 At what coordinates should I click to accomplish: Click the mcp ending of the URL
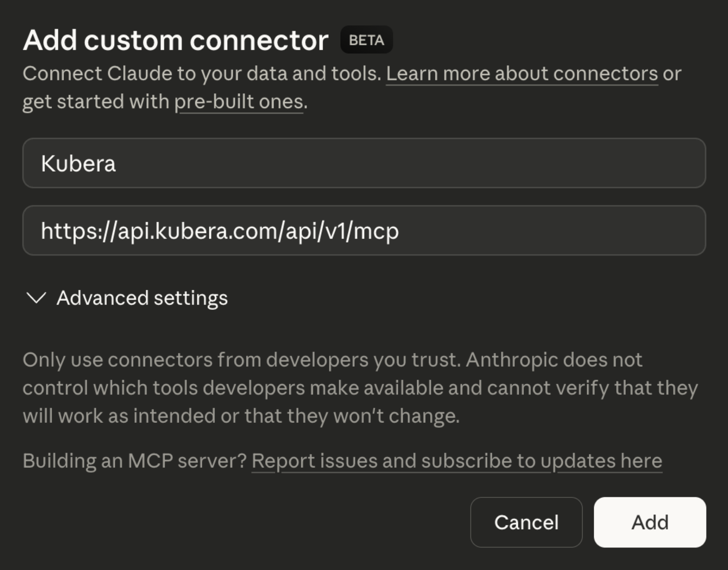point(376,231)
